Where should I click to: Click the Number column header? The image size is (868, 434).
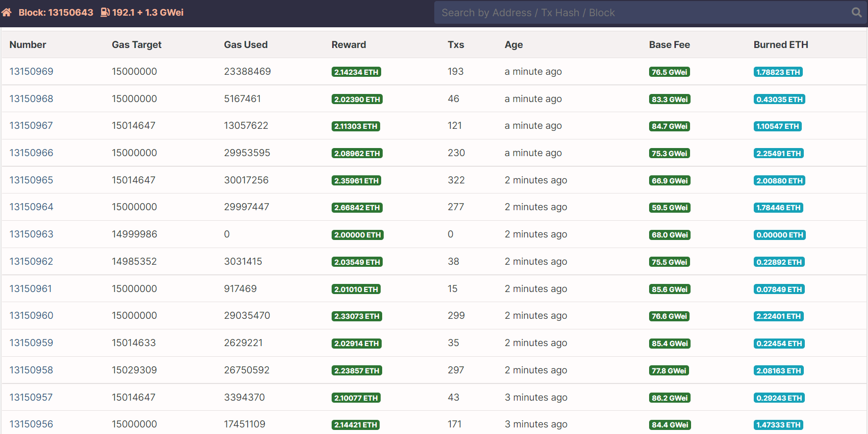point(28,45)
